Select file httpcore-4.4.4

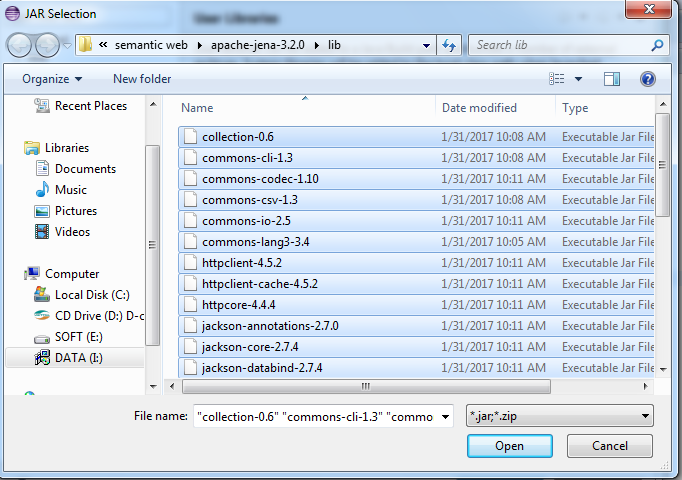pyautogui.click(x=416, y=305)
